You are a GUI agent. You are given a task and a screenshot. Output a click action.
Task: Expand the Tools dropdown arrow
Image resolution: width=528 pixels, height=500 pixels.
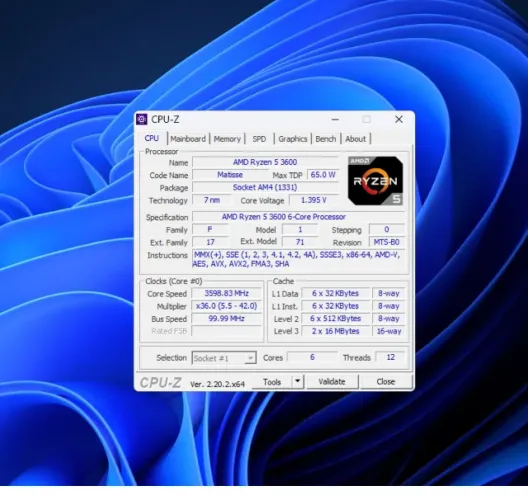pyautogui.click(x=297, y=382)
